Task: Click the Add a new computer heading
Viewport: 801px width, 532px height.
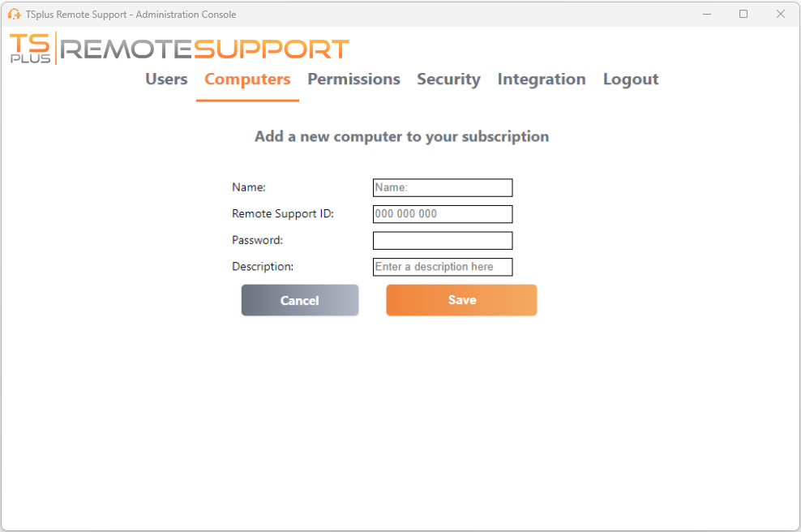Action: tap(400, 136)
